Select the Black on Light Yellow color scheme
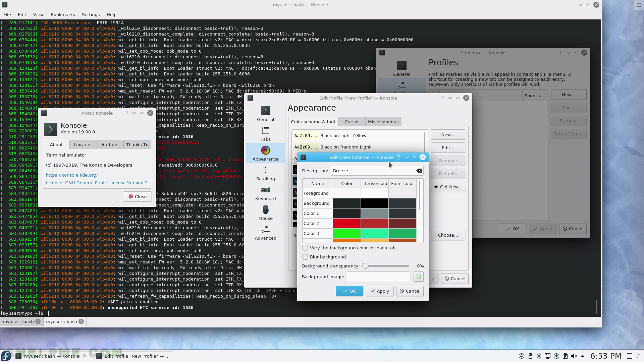Screen dimensions: 644x362 (358, 135)
